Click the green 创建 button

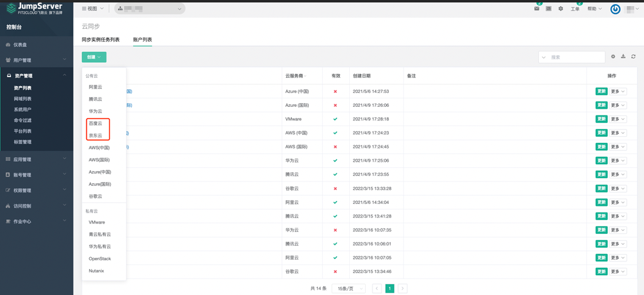[94, 57]
